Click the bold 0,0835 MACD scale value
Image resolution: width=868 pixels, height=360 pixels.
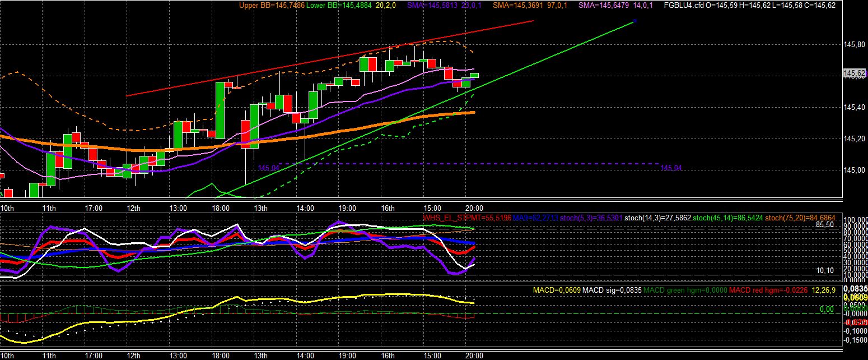click(855, 289)
